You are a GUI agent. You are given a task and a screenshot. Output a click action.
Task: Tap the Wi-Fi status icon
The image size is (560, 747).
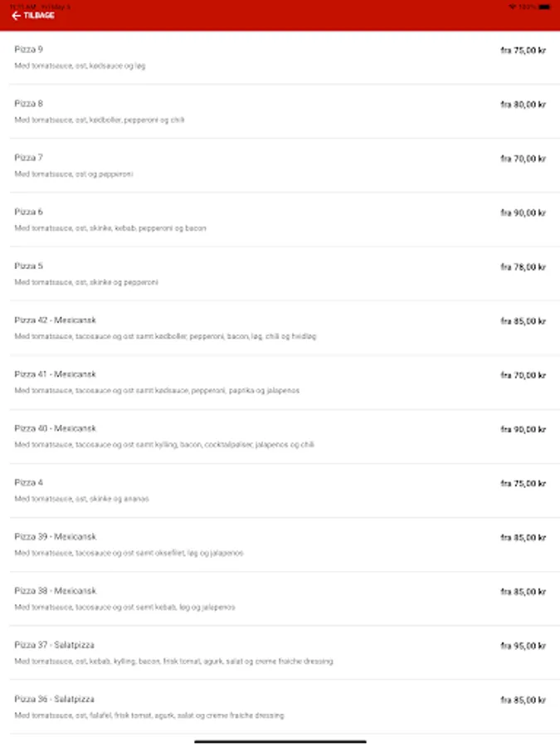[x=512, y=6]
